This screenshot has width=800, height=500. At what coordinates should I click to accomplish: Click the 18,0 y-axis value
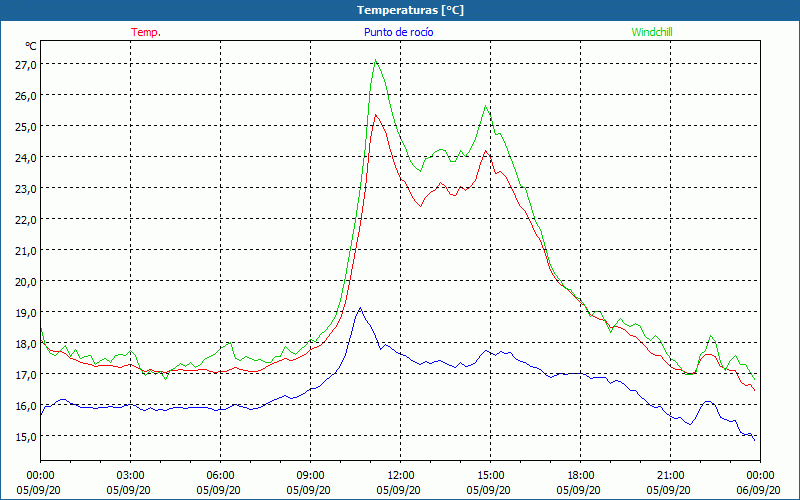pyautogui.click(x=25, y=343)
